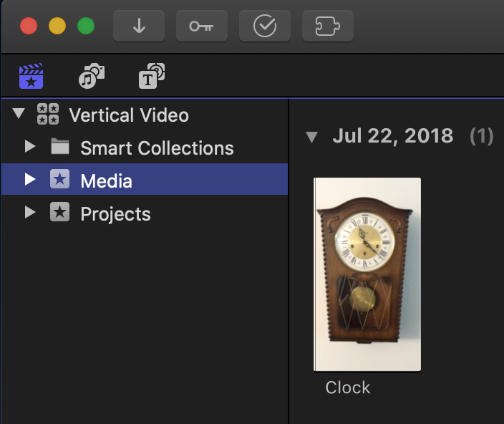Click the Smart Collections folder icon

pyautogui.click(x=60, y=148)
